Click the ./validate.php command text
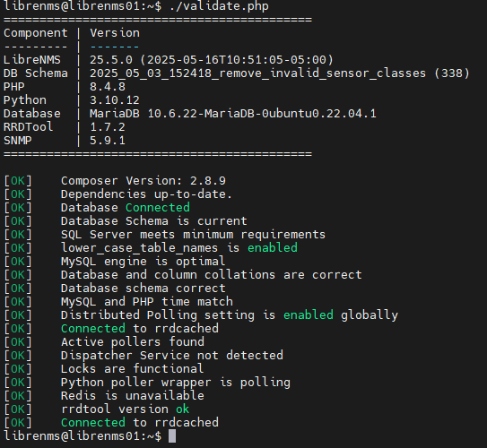The image size is (487, 448). [x=219, y=6]
